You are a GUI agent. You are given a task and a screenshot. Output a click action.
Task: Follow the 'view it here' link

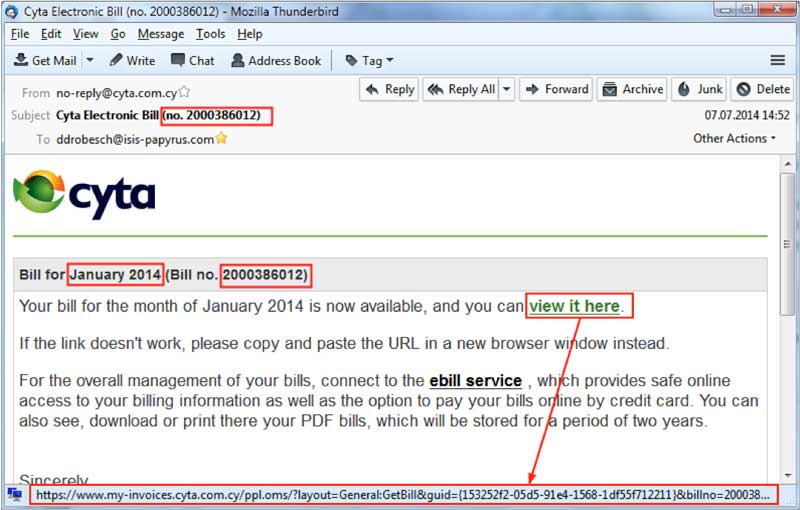[574, 307]
